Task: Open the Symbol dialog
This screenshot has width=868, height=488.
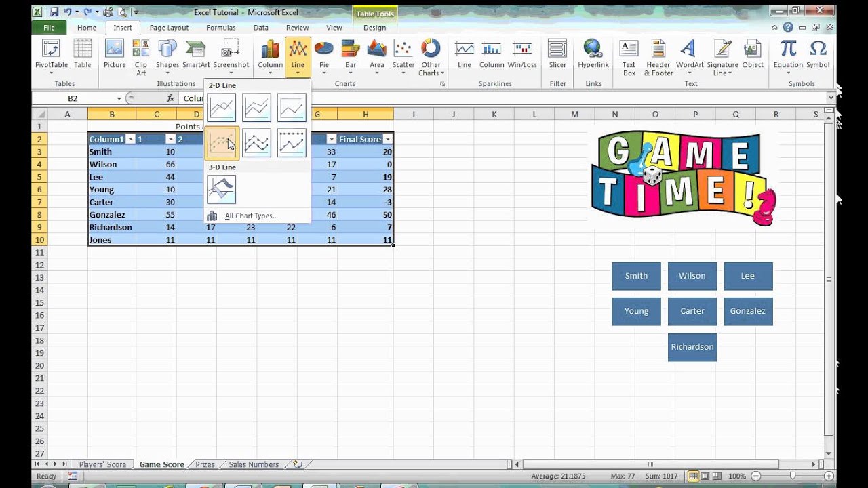Action: (x=818, y=55)
